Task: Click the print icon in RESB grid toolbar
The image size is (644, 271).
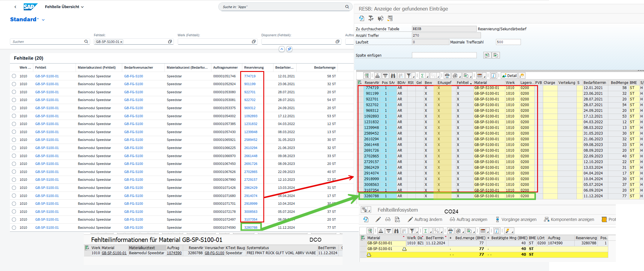Action: (447, 76)
